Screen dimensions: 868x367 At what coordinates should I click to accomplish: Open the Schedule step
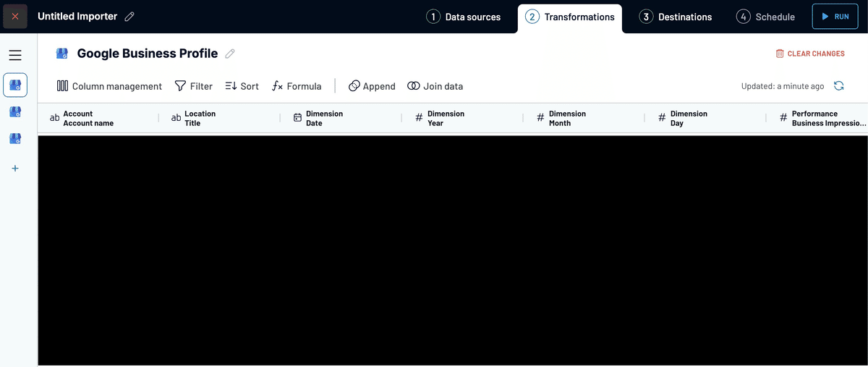(765, 17)
